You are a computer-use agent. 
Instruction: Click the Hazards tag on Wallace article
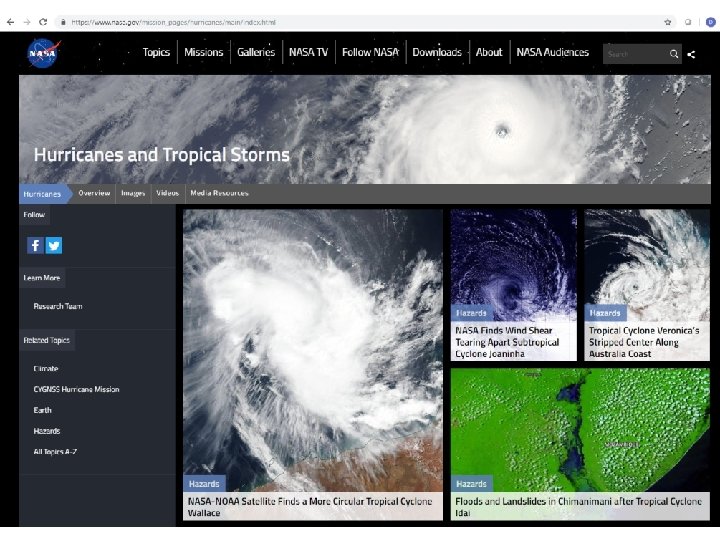204,484
